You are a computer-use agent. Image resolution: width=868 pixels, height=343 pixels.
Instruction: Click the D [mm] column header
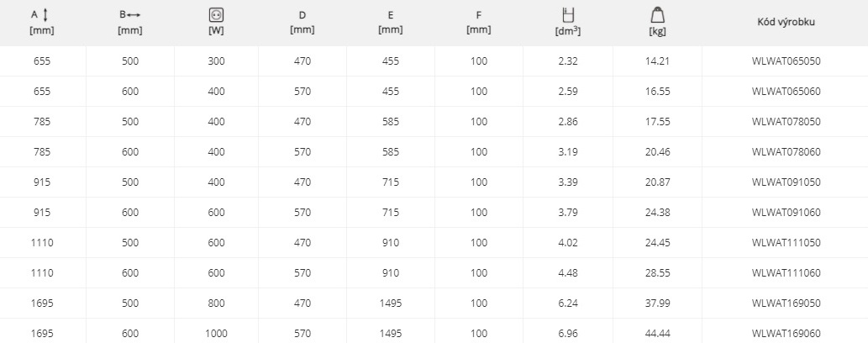tap(302, 22)
